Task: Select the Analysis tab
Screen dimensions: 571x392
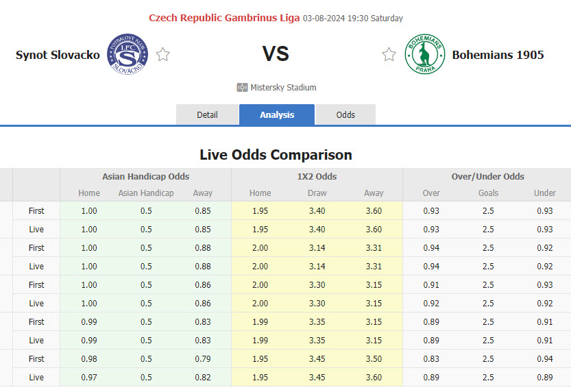Action: 277,114
